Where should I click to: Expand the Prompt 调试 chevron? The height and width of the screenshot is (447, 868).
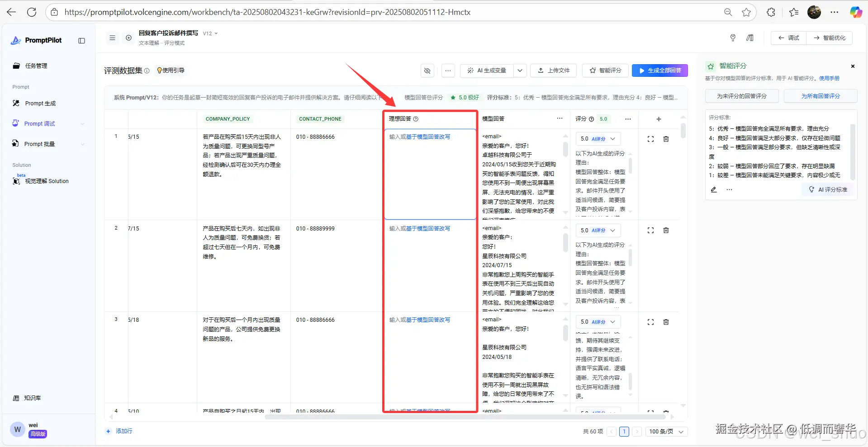click(82, 124)
